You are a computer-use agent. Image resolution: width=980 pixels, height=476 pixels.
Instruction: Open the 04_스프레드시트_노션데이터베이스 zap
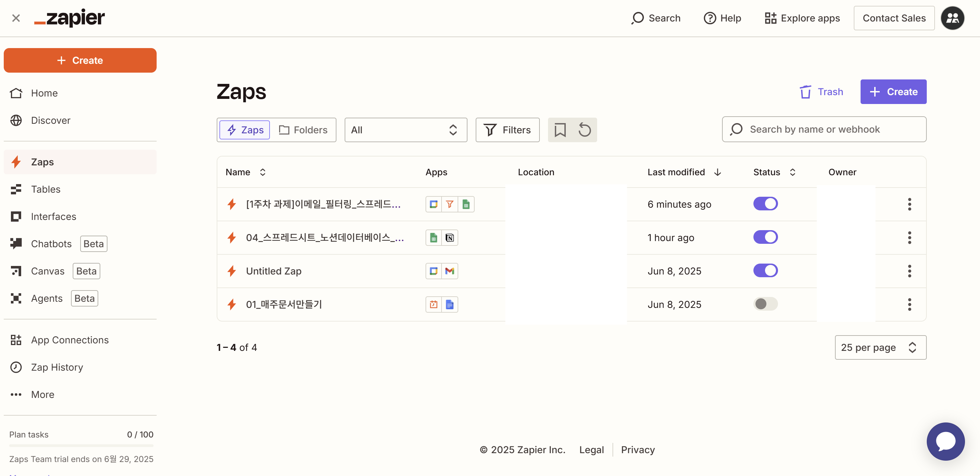pyautogui.click(x=325, y=238)
